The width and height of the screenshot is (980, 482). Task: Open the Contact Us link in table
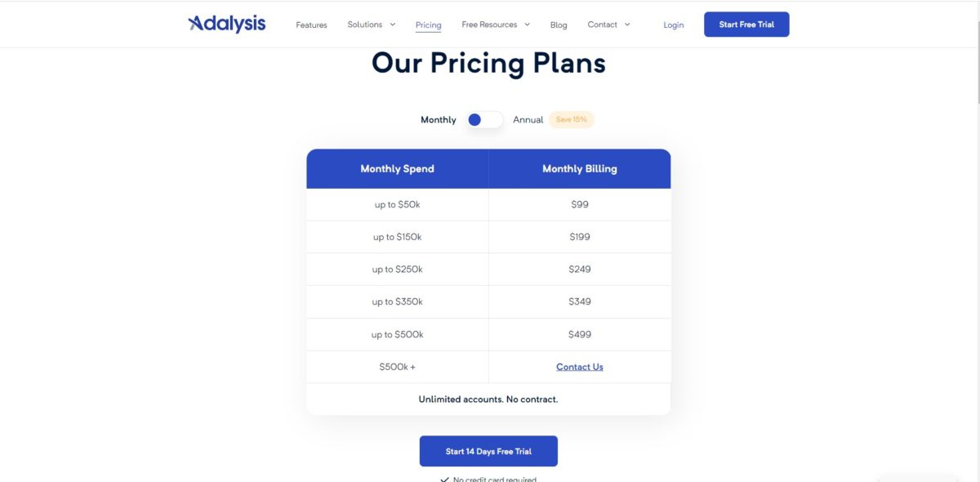pos(580,367)
